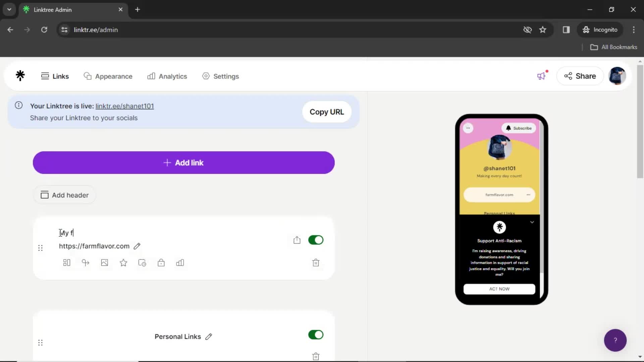Click the linktree.ee/shanet101 live link
This screenshot has height=362, width=644.
tap(125, 106)
